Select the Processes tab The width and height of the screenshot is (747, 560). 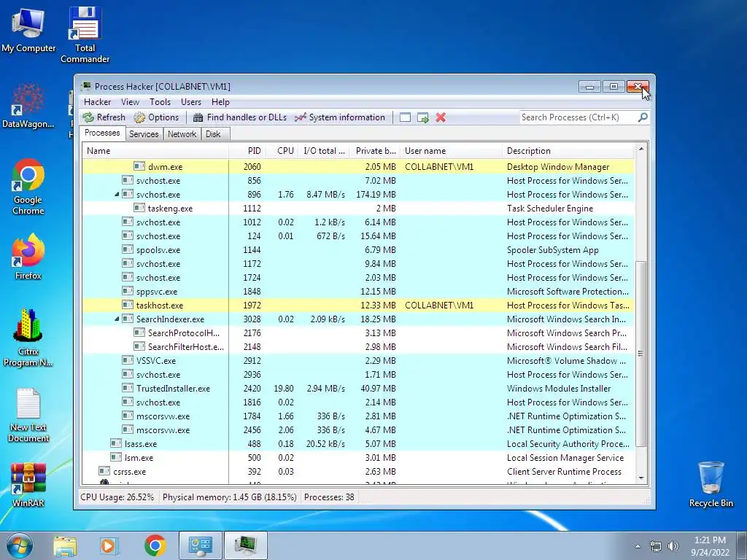coord(102,133)
